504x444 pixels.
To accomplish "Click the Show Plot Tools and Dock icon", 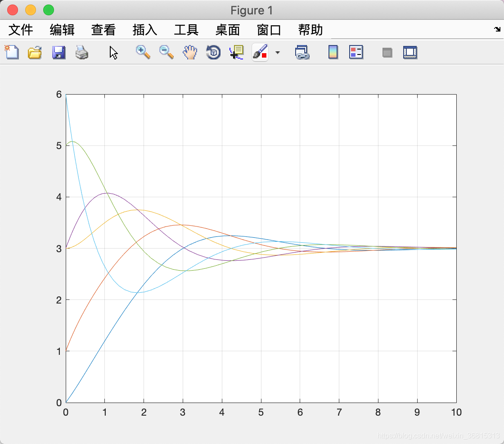I will pos(410,52).
